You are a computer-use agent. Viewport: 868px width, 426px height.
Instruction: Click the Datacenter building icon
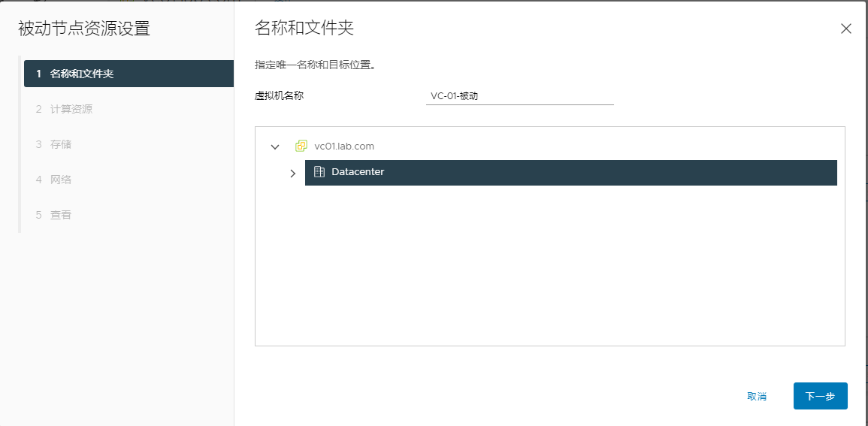click(x=319, y=172)
